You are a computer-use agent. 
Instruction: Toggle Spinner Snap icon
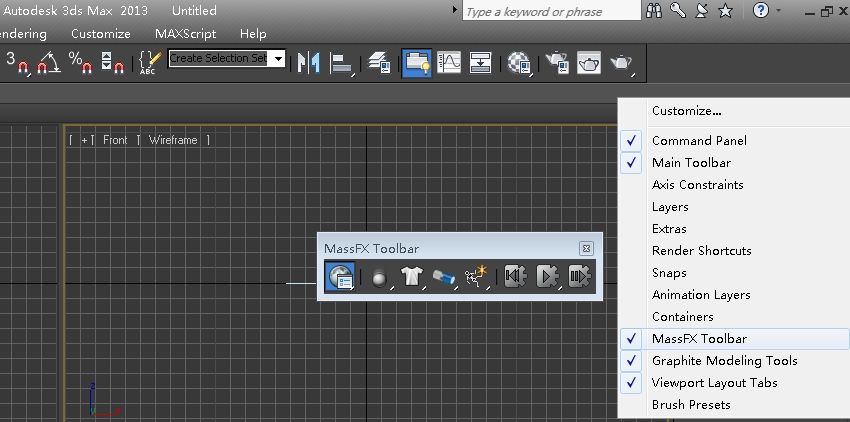(x=112, y=62)
